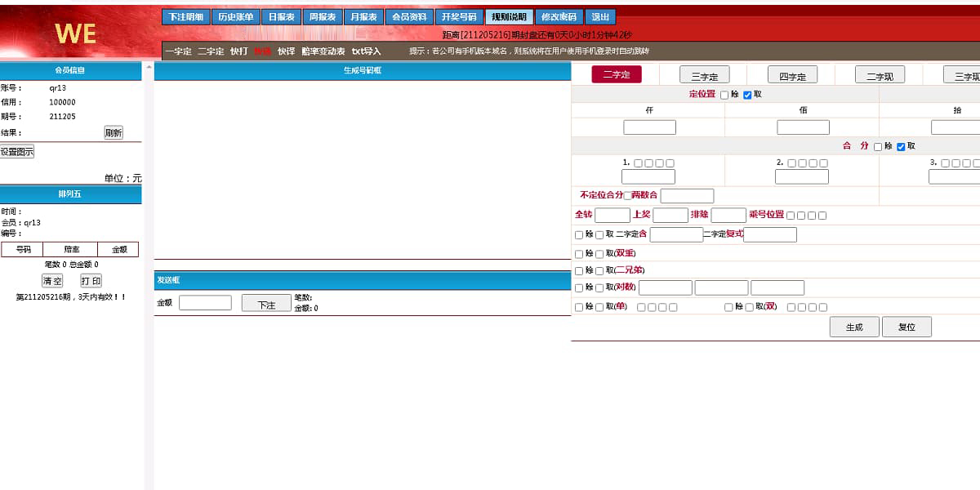Select the 三字定 mode button
The height and width of the screenshot is (490, 980).
pyautogui.click(x=704, y=75)
